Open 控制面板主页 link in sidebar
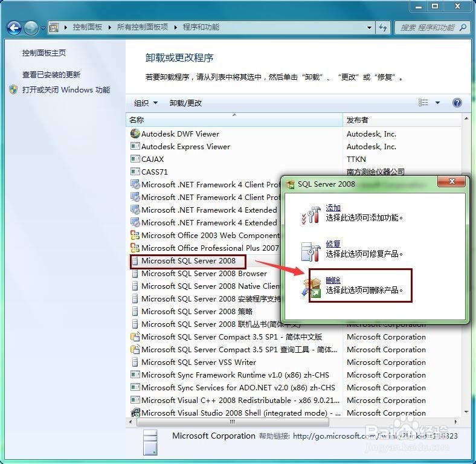 pyautogui.click(x=44, y=53)
